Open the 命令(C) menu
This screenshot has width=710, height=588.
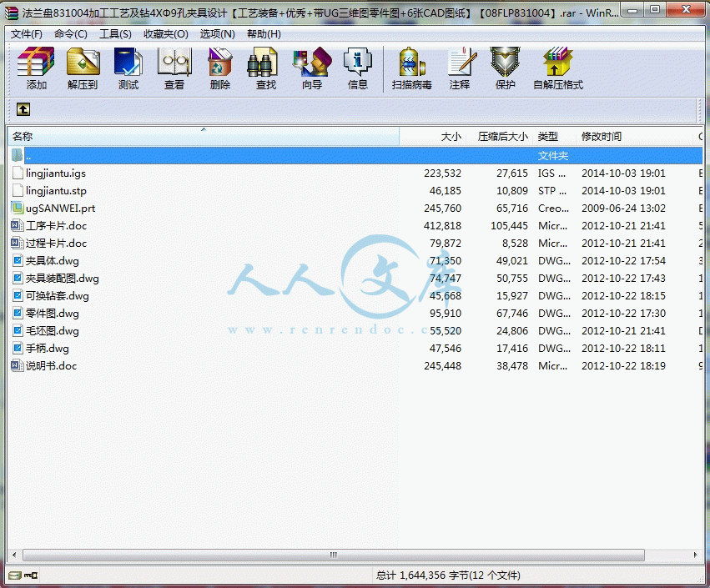point(71,34)
